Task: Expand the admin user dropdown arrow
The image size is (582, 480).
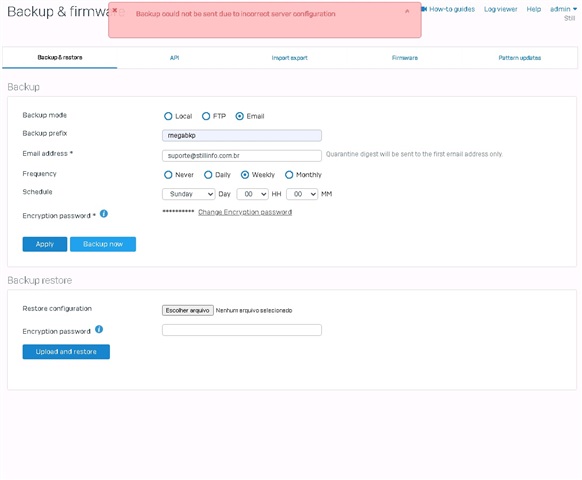Action: point(575,9)
